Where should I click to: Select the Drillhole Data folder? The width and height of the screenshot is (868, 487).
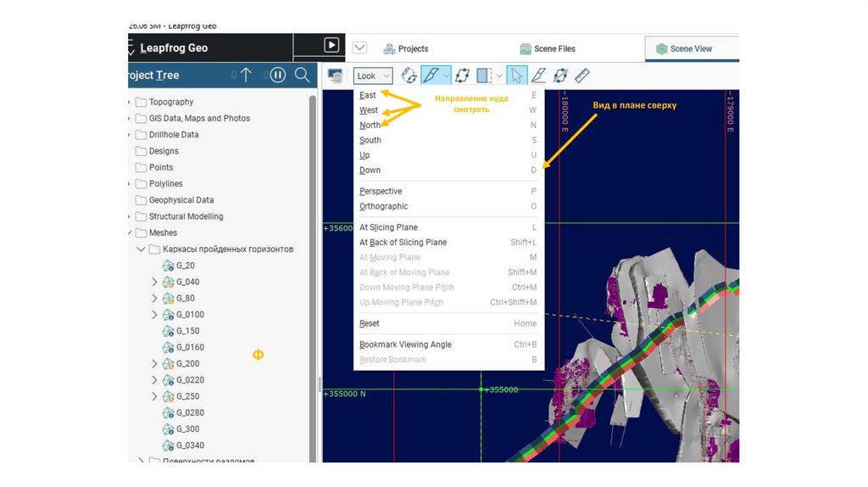(x=174, y=135)
